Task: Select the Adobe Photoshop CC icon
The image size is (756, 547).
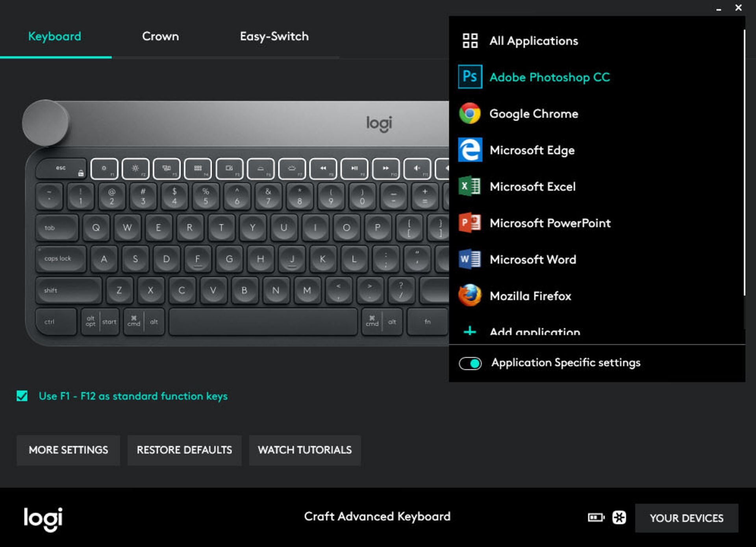Action: tap(470, 77)
